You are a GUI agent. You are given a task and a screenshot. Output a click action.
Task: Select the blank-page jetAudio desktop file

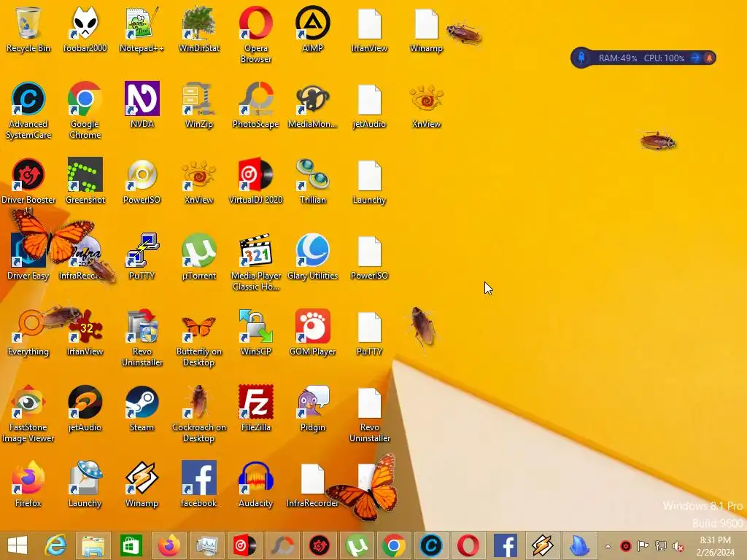[x=369, y=105]
